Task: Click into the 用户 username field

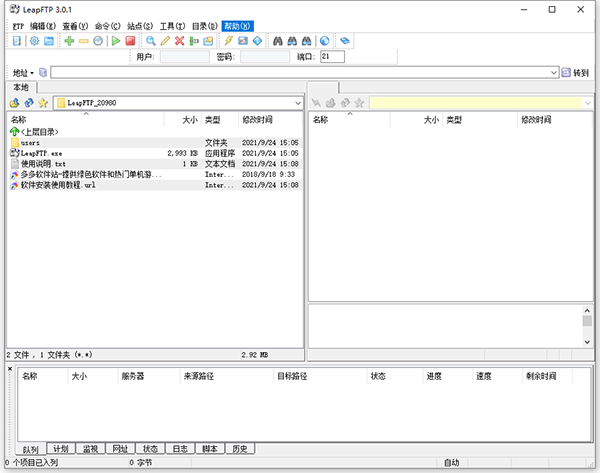Action: [x=184, y=57]
